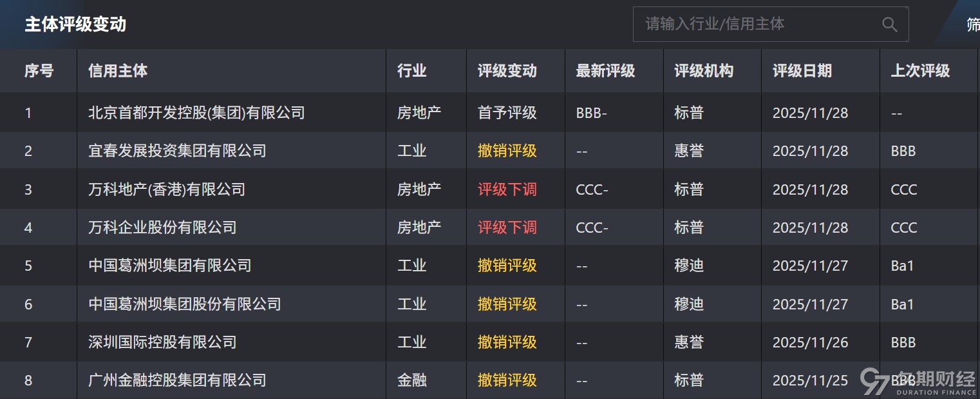The image size is (980, 399).
Task: Open 万科企业股份有限公司 entry
Action: 162,228
